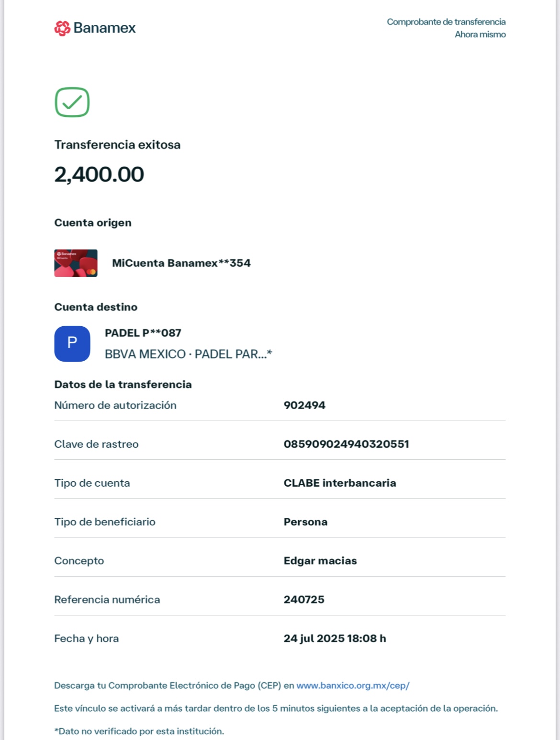Image resolution: width=560 pixels, height=740 pixels.
Task: Select the MiCuenta Banamex**354 account name
Action: pyautogui.click(x=181, y=263)
